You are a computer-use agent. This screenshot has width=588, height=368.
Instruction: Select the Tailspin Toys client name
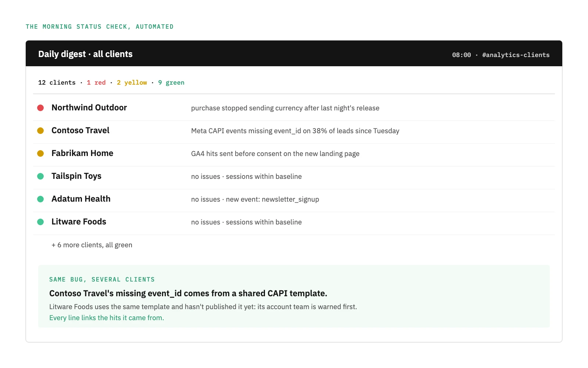click(x=76, y=176)
